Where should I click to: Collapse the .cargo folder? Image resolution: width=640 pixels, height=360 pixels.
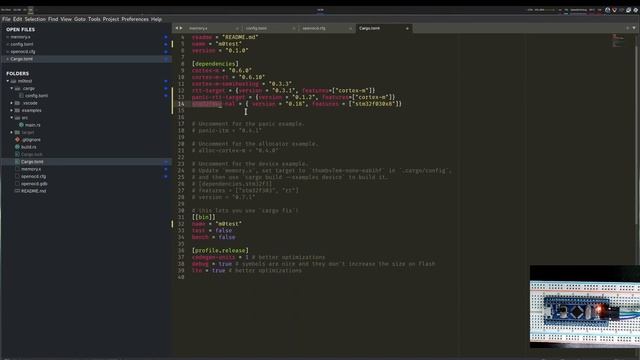(x=11, y=89)
